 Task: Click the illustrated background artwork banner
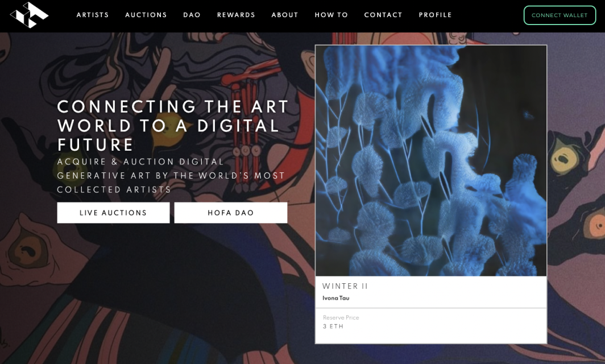pos(154,293)
